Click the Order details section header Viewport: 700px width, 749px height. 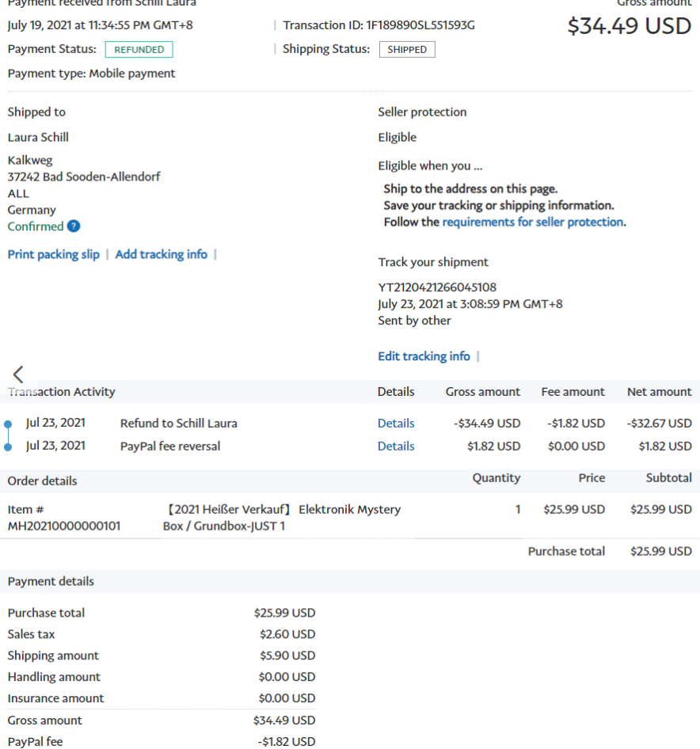coord(43,481)
